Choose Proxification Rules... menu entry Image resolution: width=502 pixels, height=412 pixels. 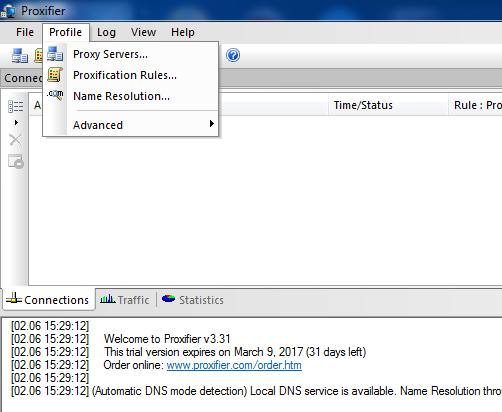[131, 75]
